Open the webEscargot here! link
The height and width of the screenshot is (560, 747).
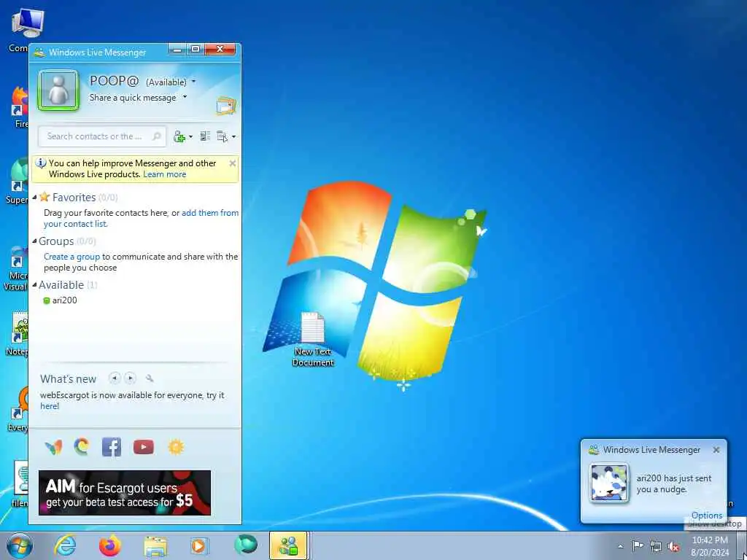click(x=50, y=406)
